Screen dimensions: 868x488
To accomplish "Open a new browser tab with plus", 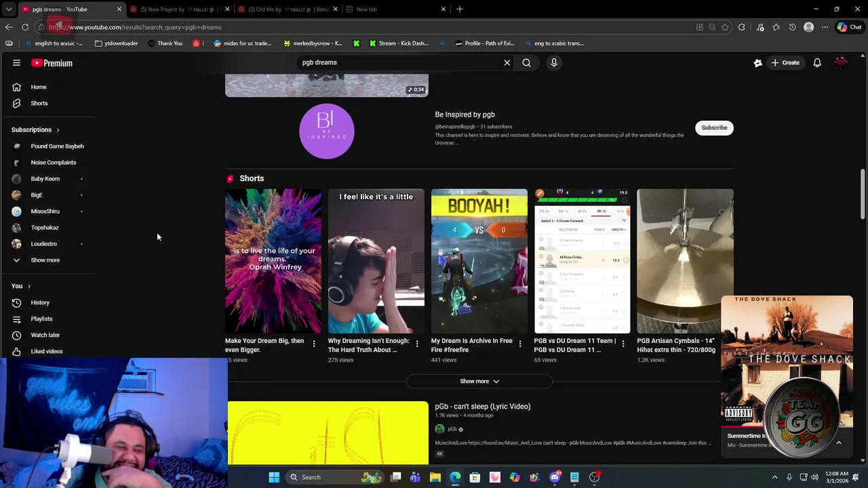I will pyautogui.click(x=459, y=9).
